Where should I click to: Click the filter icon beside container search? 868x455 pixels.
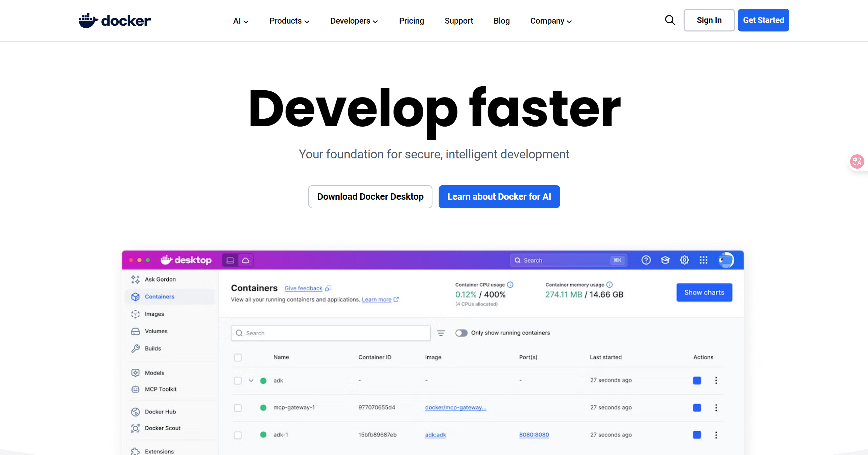point(441,333)
